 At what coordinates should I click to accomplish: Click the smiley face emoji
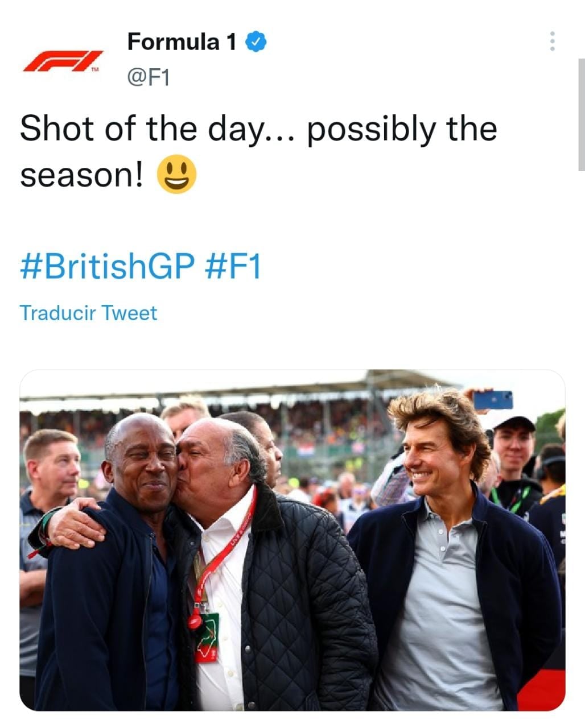[x=177, y=175]
